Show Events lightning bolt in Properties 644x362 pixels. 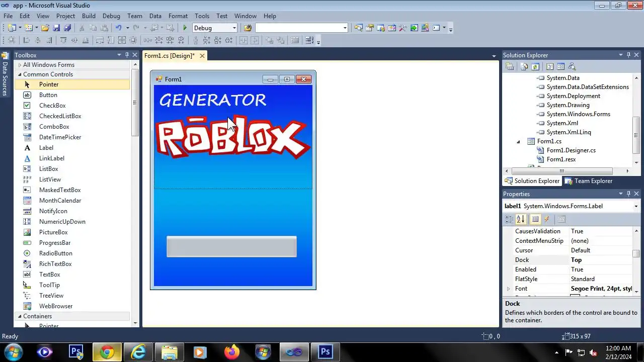click(547, 219)
